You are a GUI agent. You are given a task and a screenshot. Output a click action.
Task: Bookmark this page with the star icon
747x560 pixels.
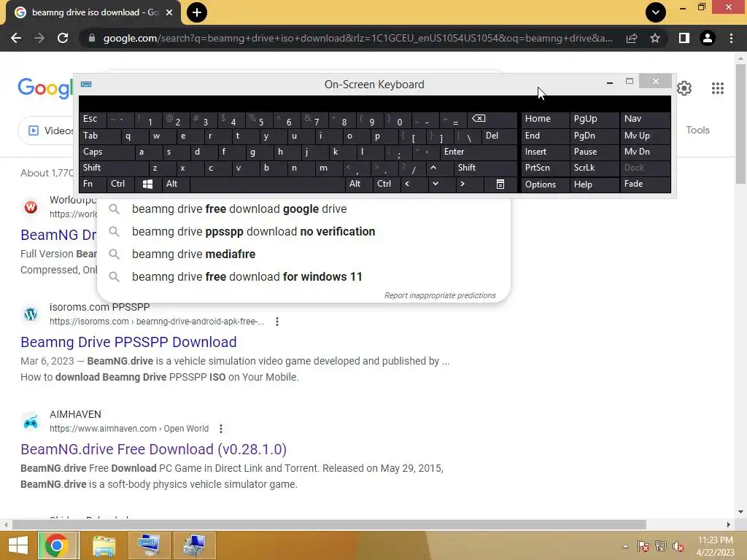tap(655, 38)
